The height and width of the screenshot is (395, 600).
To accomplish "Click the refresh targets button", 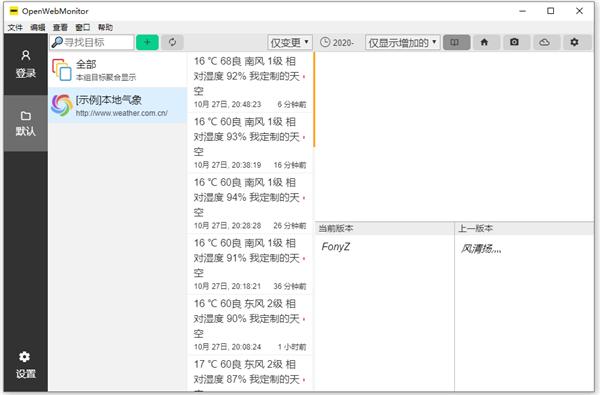I will click(x=172, y=42).
